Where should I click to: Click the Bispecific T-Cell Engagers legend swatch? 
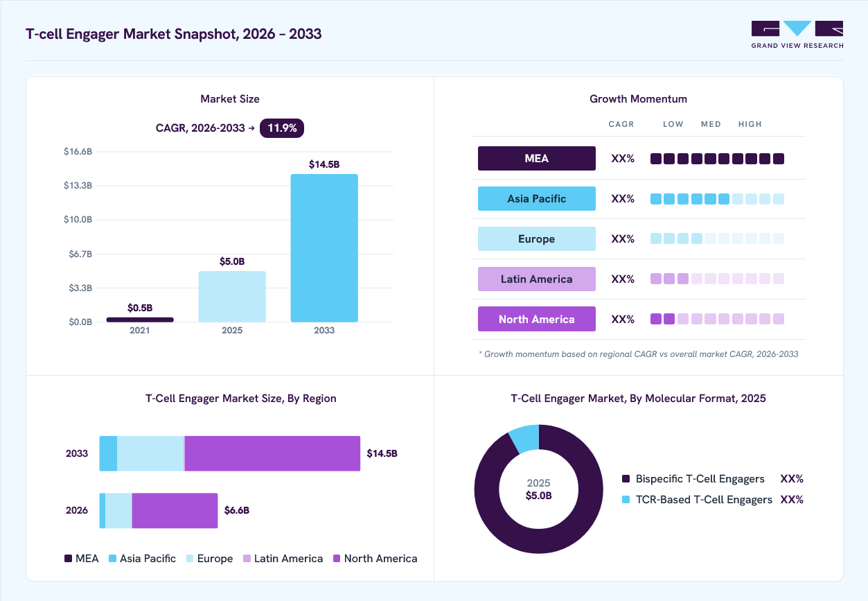[626, 479]
